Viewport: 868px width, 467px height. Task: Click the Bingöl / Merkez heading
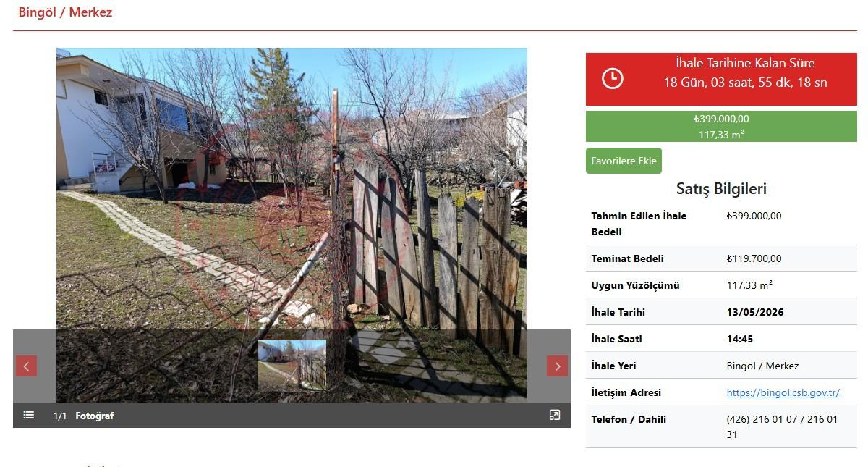(65, 12)
